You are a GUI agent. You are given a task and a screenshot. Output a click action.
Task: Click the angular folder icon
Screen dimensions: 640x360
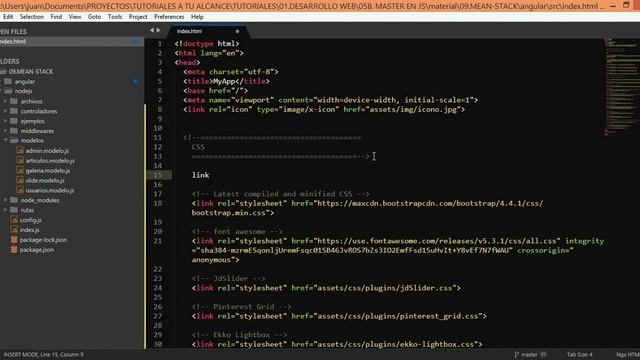click(x=8, y=81)
